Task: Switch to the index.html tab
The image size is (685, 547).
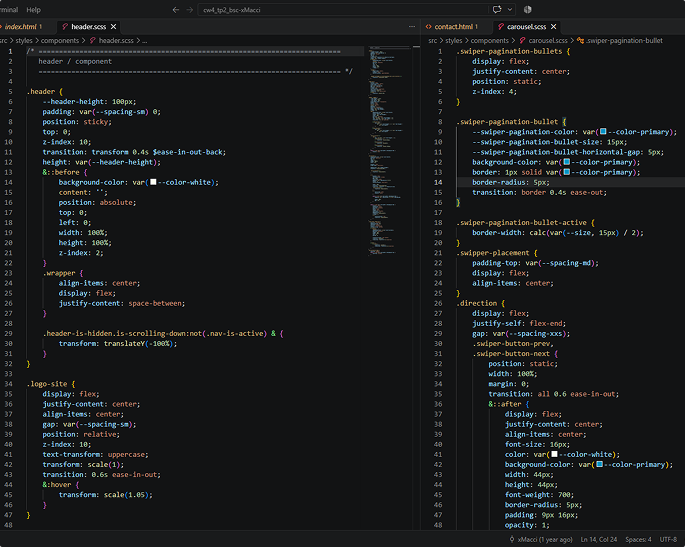Action: tap(21, 27)
